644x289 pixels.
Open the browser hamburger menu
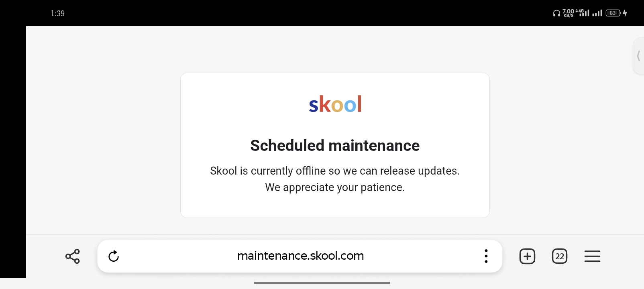592,256
